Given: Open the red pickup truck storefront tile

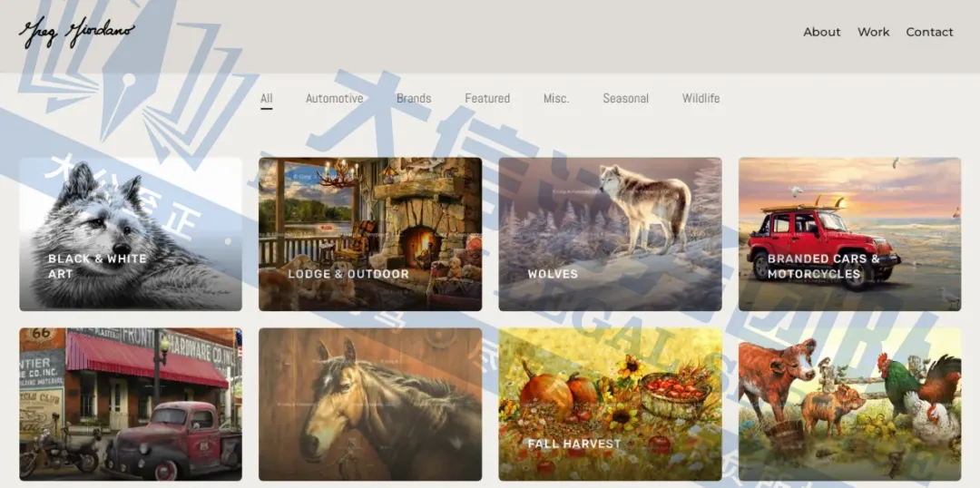Looking at the screenshot, I should click(131, 405).
